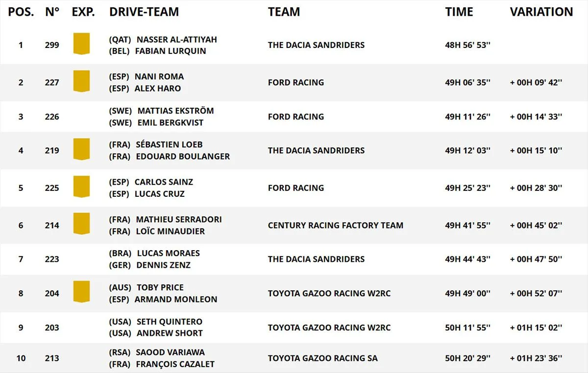588x373 pixels.
Task: Click Lucas Moraes driver name
Action: 168,254
